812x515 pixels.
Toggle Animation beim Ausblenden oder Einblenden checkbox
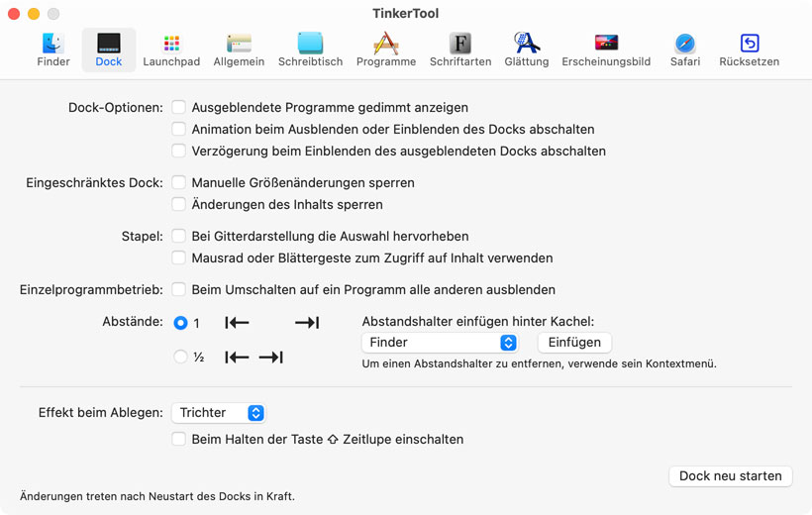(178, 129)
